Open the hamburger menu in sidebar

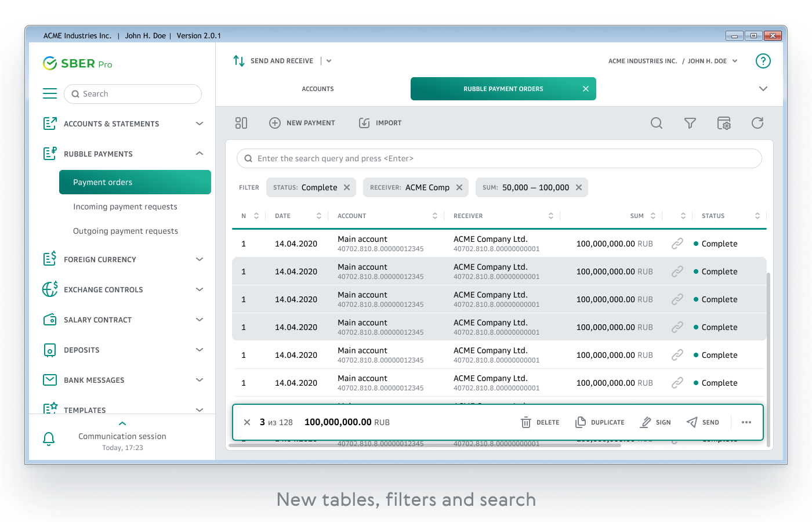pyautogui.click(x=50, y=94)
